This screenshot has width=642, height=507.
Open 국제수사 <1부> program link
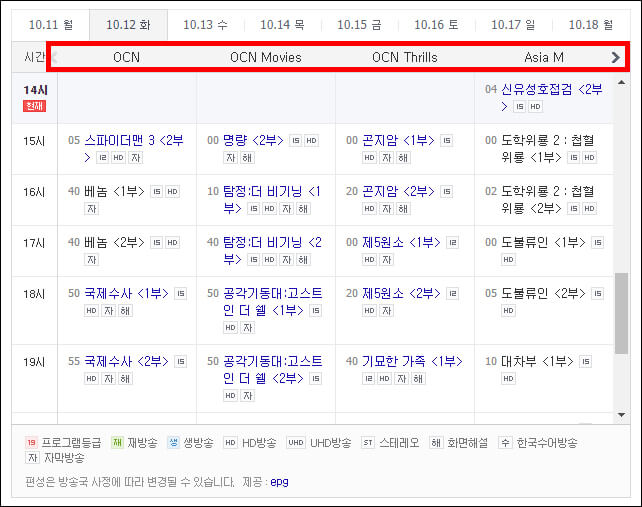coord(127,293)
